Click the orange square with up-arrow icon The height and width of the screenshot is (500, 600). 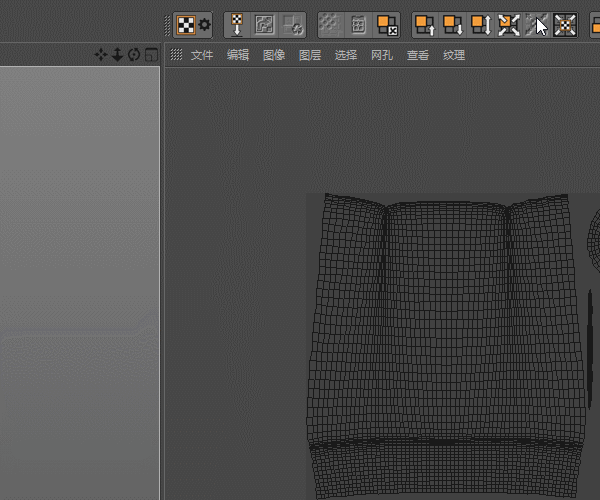click(x=425, y=25)
